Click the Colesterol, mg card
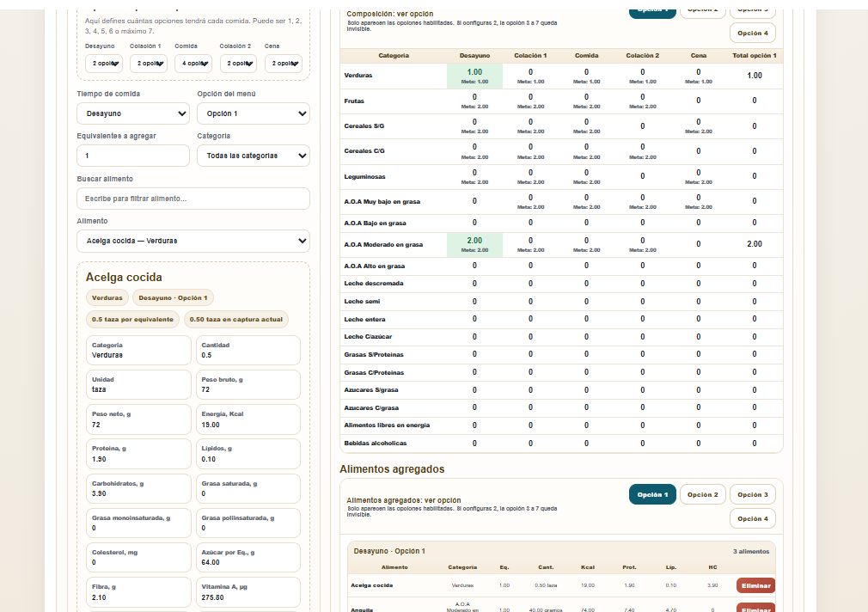Screen dimensions: 868x612 [138, 557]
